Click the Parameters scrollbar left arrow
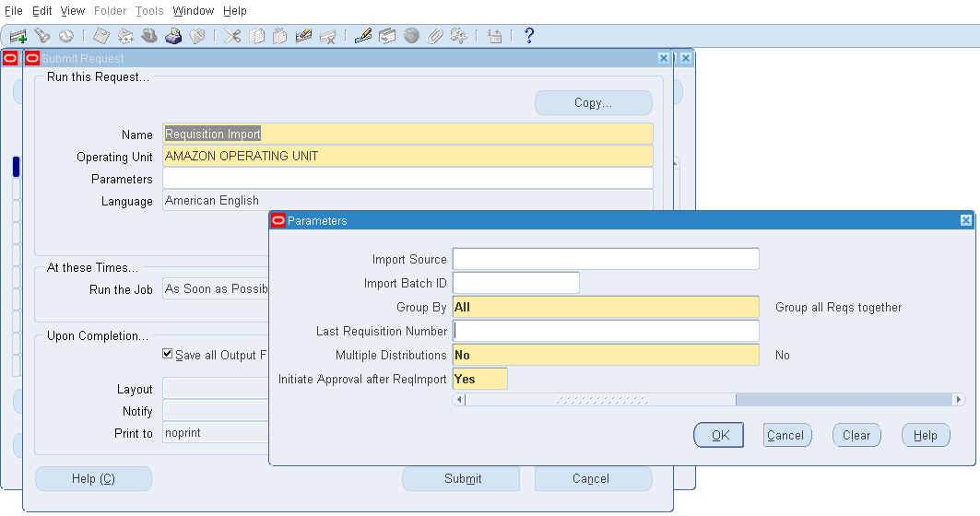980x516 pixels. click(x=459, y=399)
